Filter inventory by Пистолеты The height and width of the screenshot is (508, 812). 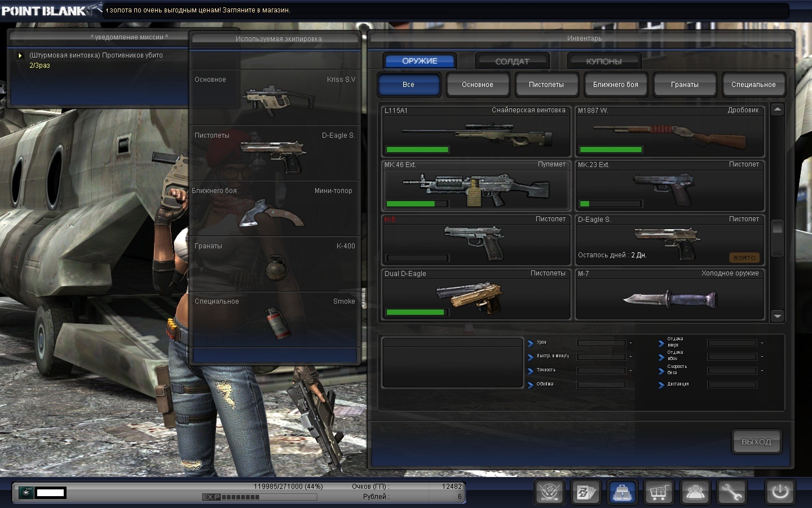click(546, 85)
